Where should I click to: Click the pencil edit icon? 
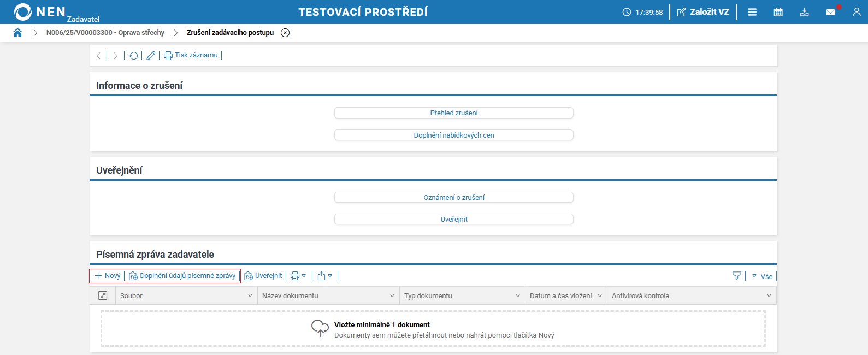[151, 55]
